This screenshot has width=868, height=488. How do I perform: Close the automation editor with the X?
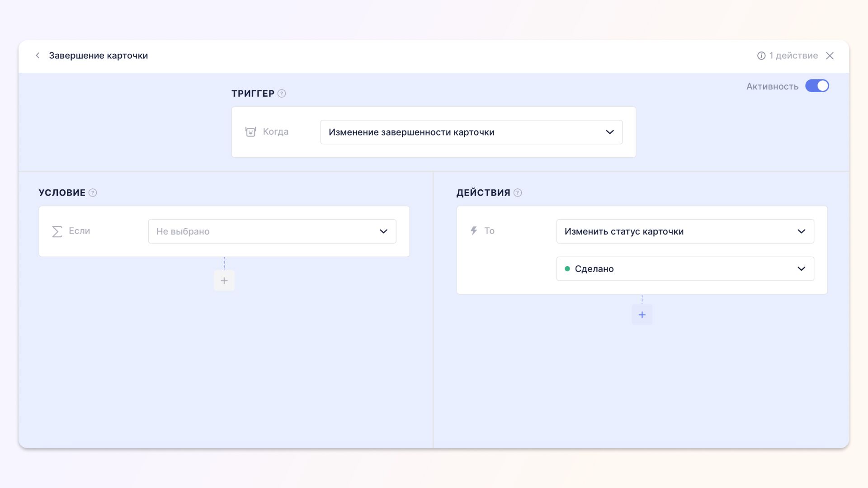click(830, 56)
